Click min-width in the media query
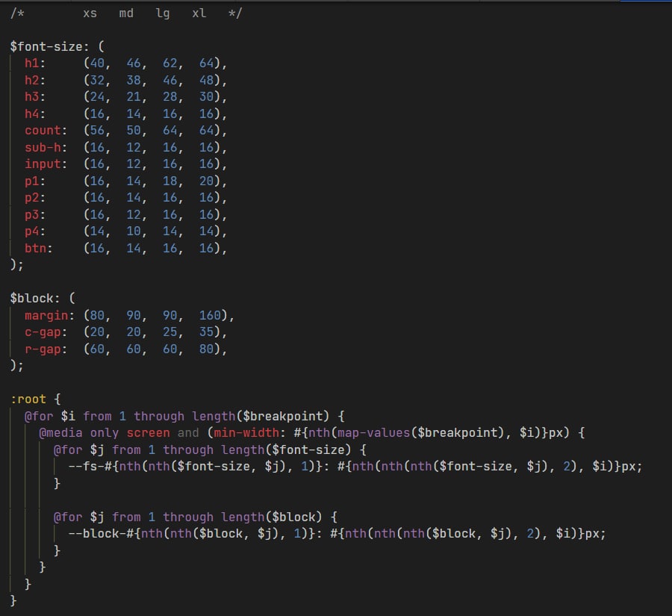672x616 pixels. pos(246,432)
